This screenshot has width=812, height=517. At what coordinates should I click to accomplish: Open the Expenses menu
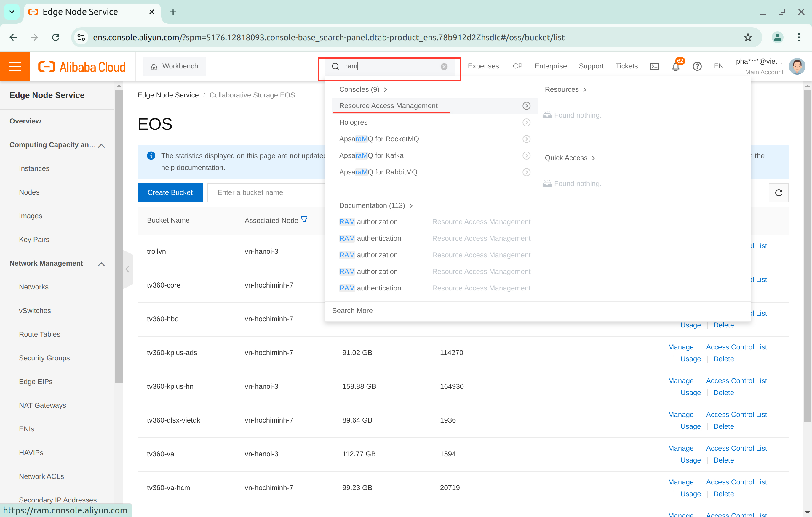(483, 66)
